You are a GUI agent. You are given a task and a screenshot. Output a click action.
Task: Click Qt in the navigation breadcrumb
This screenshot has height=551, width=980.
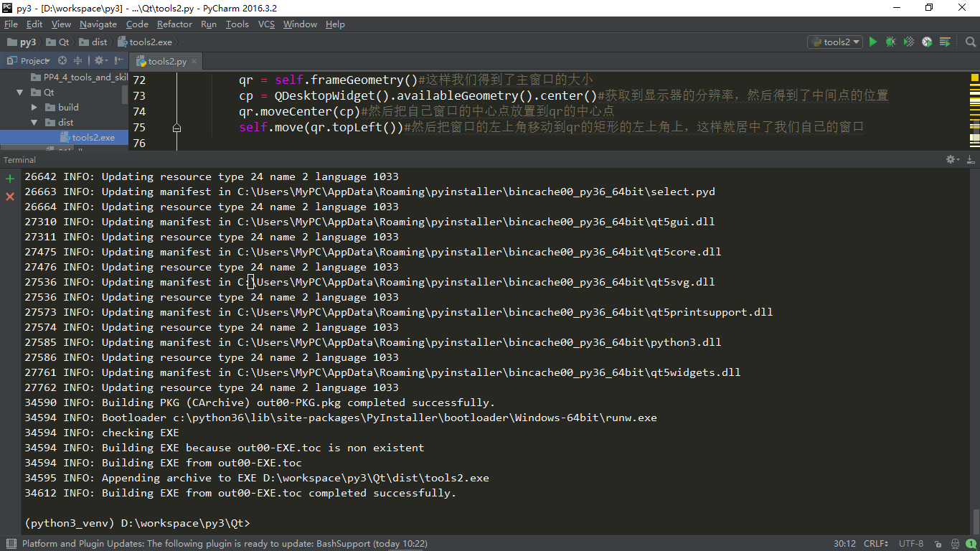59,42
